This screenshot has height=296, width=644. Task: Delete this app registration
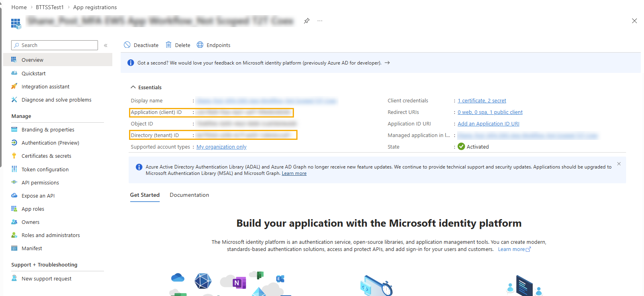[x=178, y=45]
